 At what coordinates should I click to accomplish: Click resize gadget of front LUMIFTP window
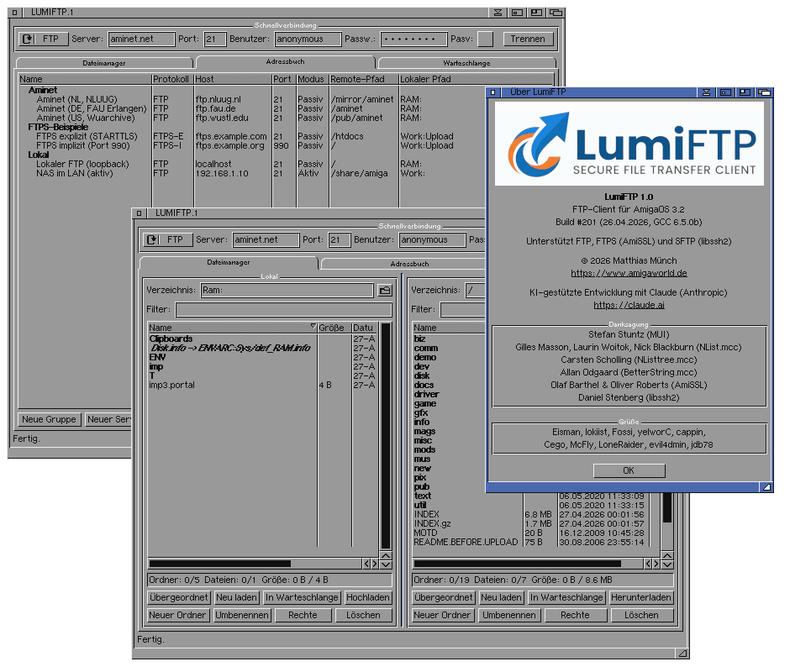[x=682, y=654]
